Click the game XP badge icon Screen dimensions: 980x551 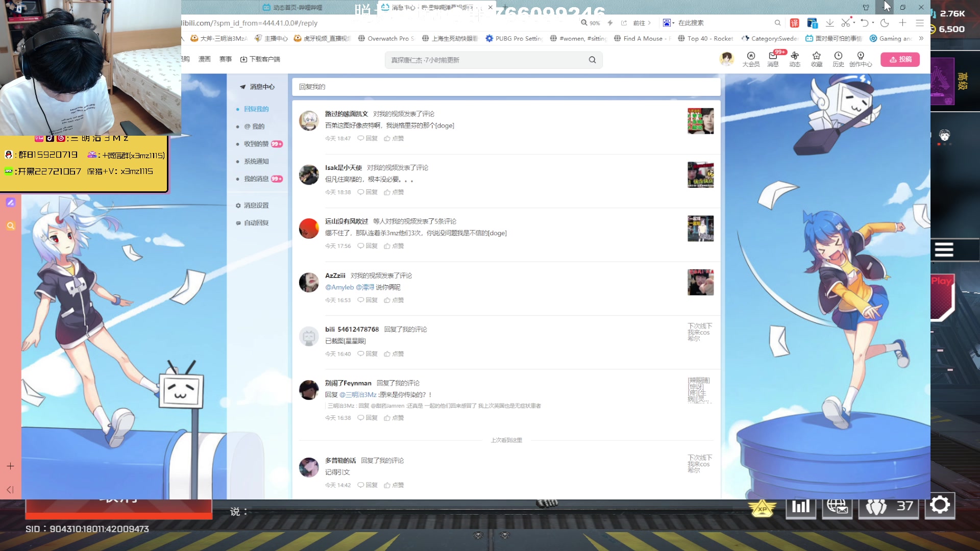(x=762, y=508)
